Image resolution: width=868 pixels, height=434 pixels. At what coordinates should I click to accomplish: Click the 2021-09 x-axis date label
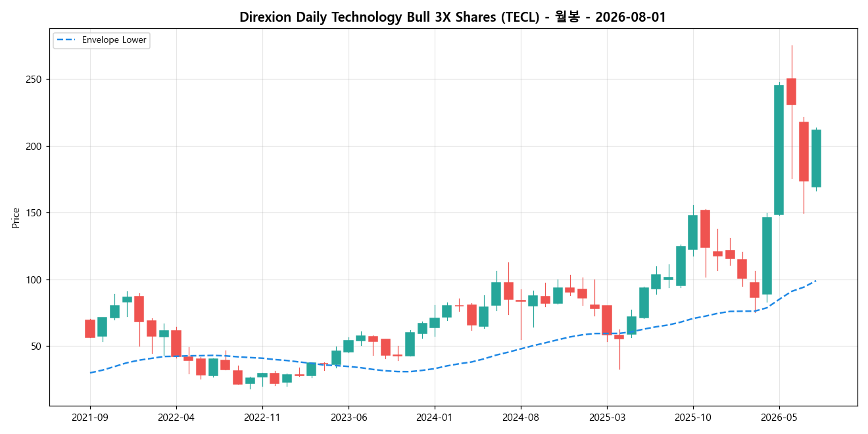coord(90,417)
